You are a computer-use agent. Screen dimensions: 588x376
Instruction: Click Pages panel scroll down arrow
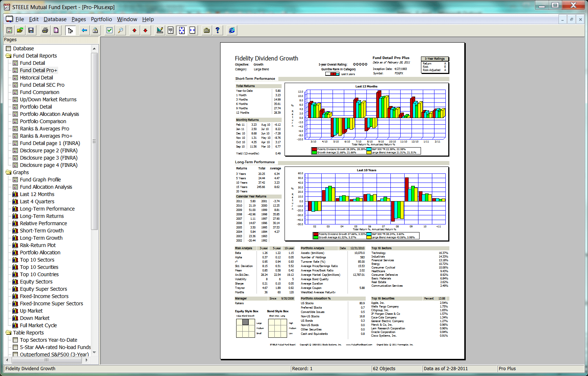(x=95, y=352)
